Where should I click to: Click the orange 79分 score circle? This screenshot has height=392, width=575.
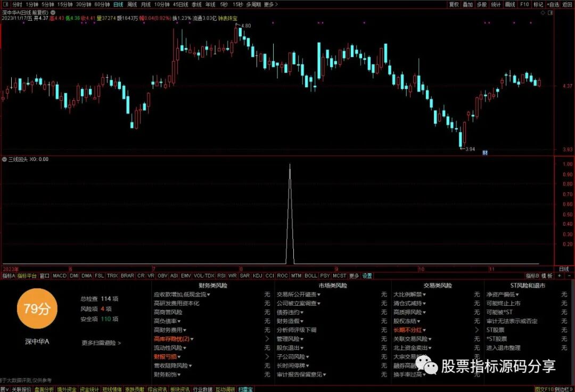coord(37,308)
